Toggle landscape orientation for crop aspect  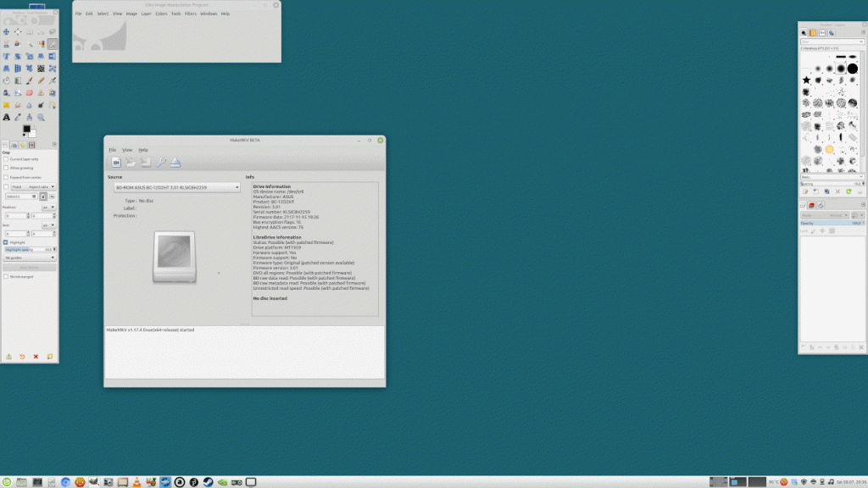click(x=52, y=197)
